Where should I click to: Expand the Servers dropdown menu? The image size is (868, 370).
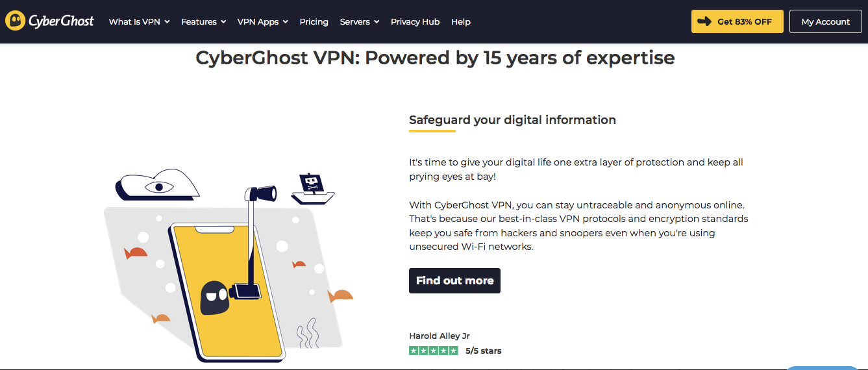pos(359,21)
